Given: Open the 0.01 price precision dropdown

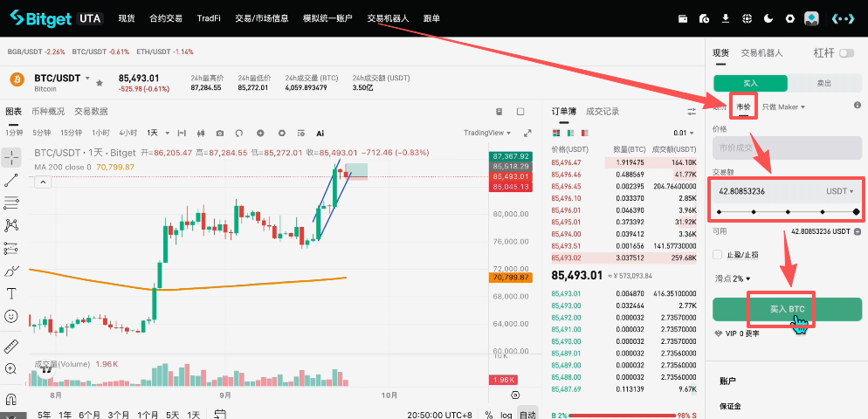Looking at the screenshot, I should coord(684,133).
